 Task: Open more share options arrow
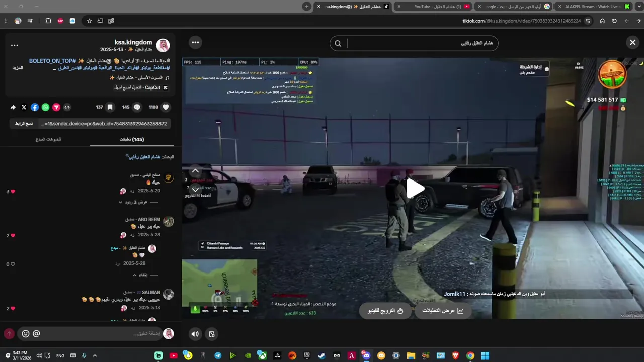coord(13,107)
